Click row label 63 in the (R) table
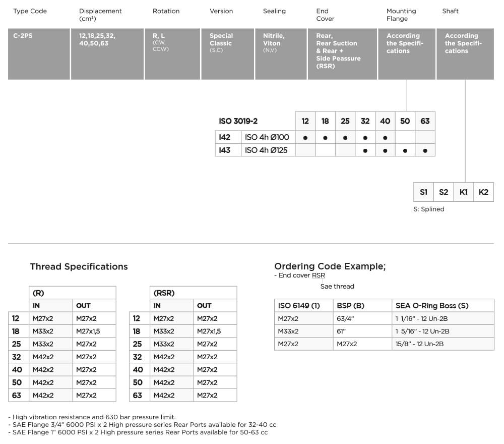This screenshot has height=444, width=504. tap(19, 396)
